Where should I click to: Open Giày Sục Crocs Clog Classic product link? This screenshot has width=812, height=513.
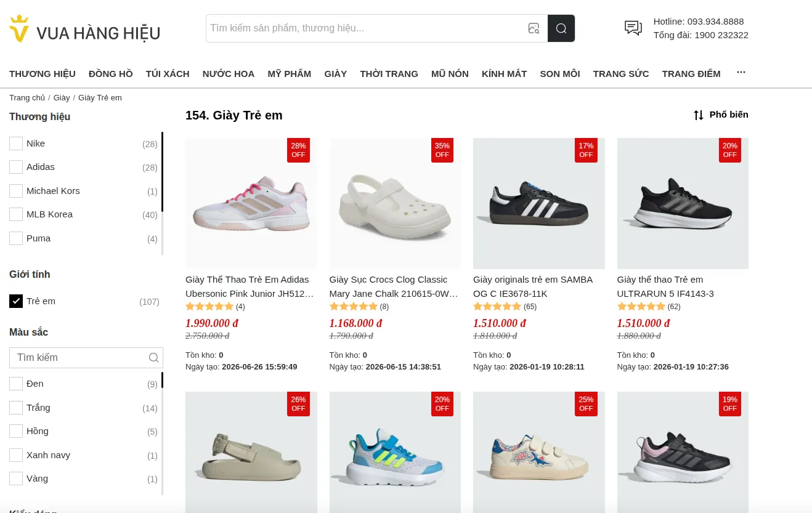coord(394,286)
